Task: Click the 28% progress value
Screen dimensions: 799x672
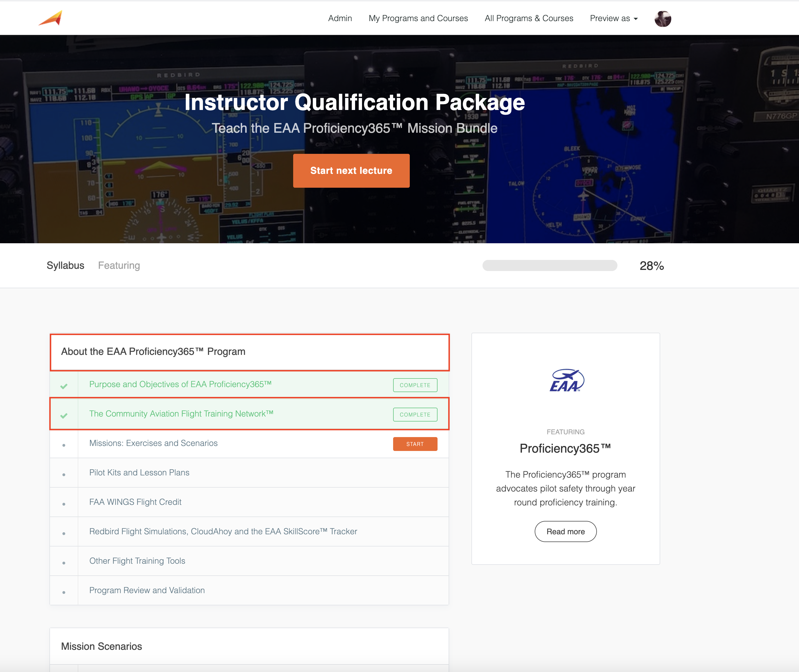Action: 652,265
